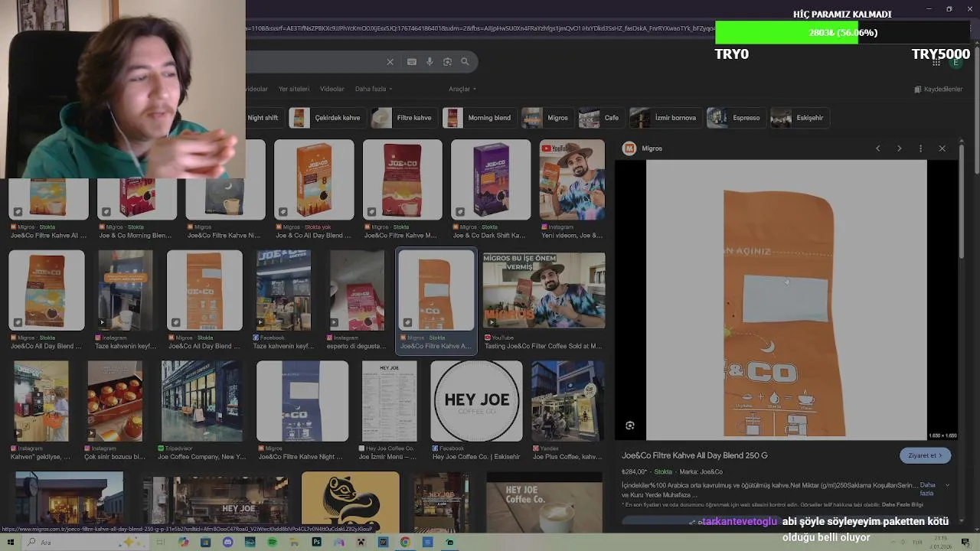
Task: Open the Google apps grid
Action: click(x=936, y=62)
